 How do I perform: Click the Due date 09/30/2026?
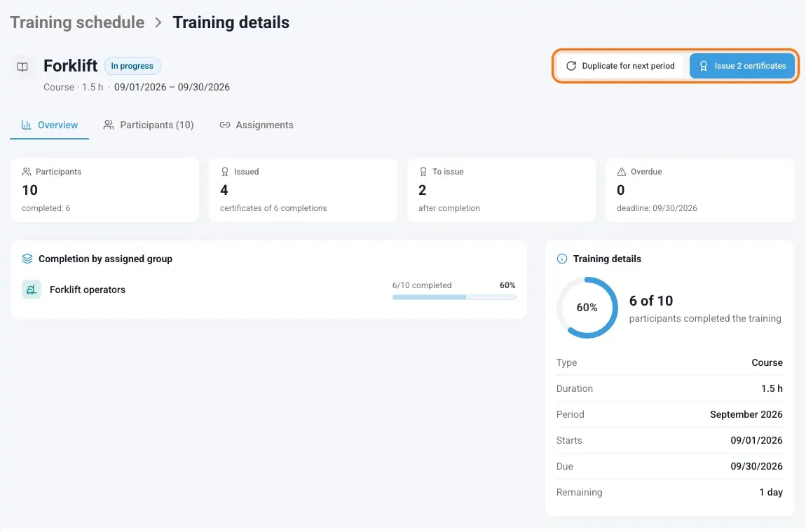[x=757, y=466]
